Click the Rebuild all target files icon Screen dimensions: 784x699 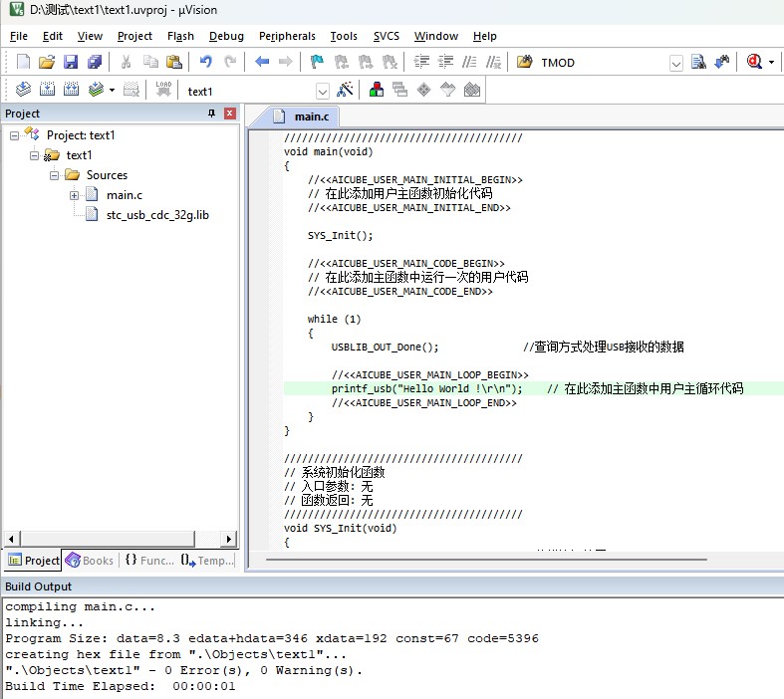click(x=71, y=90)
